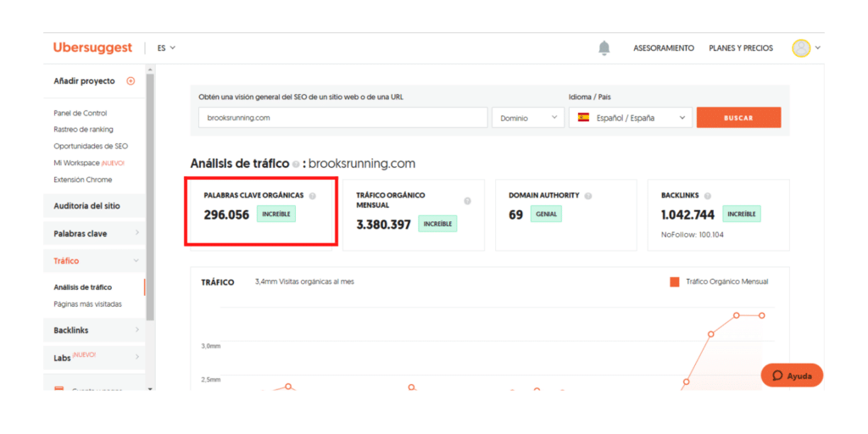868x434 pixels.
Task: Open the Ayuda chat button
Action: pyautogui.click(x=792, y=376)
